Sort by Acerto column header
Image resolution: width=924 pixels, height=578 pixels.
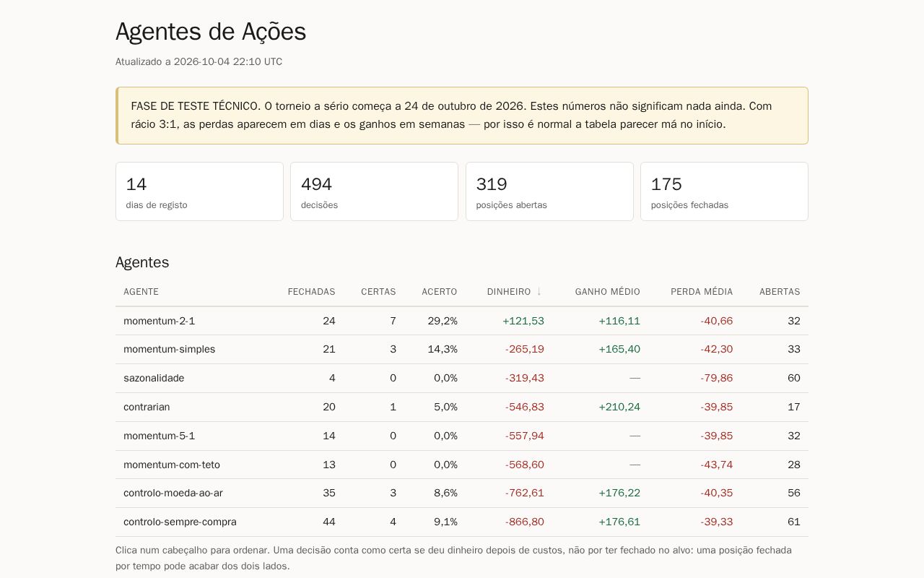click(x=440, y=292)
